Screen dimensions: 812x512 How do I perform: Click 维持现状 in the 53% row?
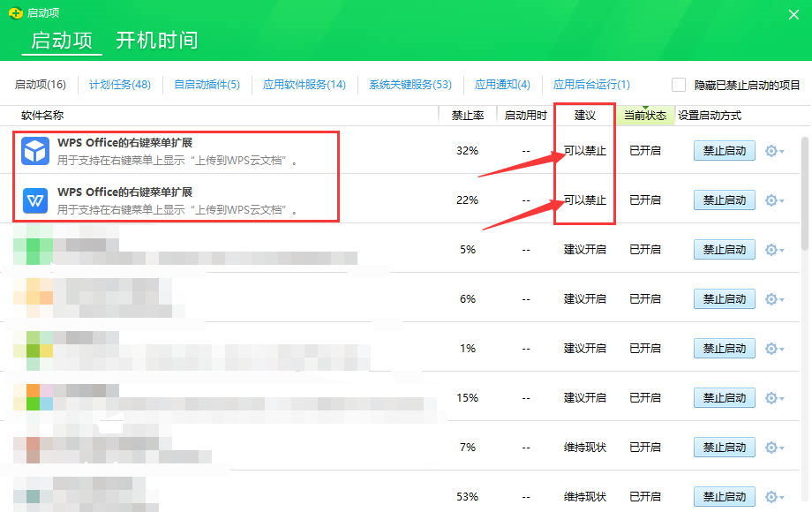click(x=584, y=496)
